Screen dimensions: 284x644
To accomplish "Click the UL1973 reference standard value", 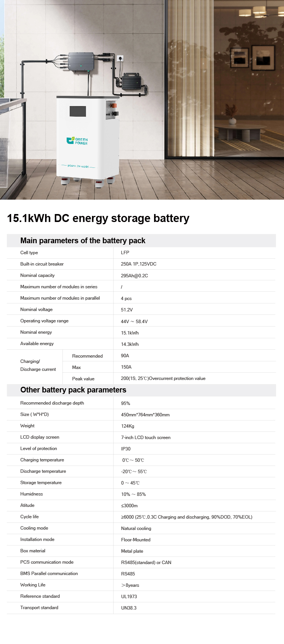I will [x=129, y=597].
